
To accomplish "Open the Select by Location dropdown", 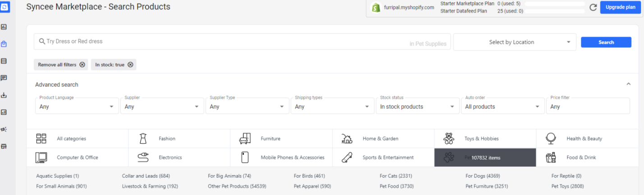I will click(x=515, y=42).
